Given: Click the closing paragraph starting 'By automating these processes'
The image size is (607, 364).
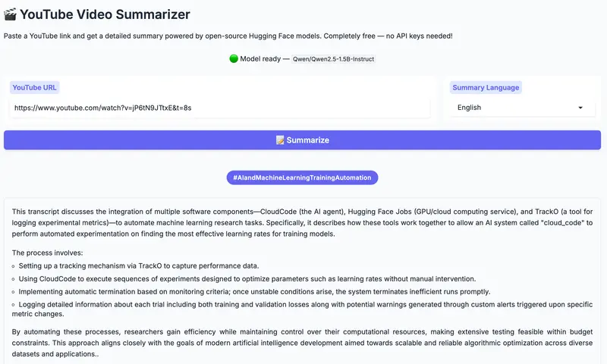Looking at the screenshot, I should 303,343.
